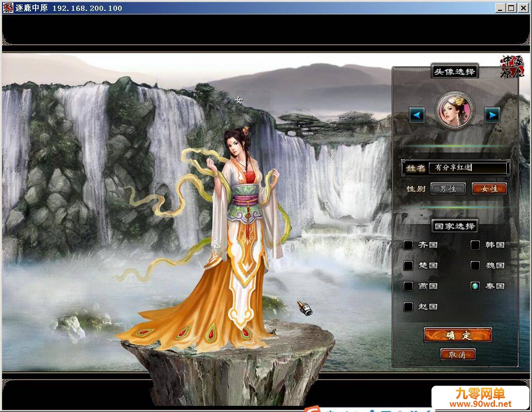Select the female portrait avatar thumbnail
The image size is (532, 412).
tap(455, 110)
